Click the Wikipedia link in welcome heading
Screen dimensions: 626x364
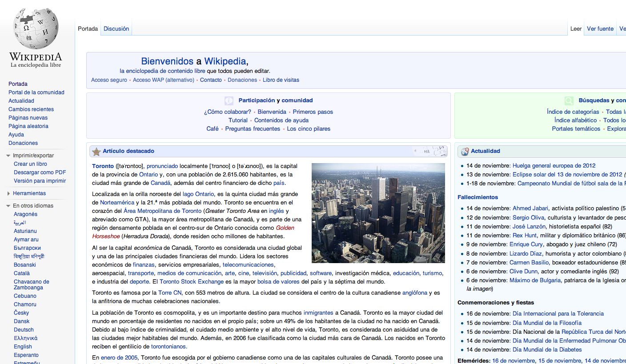point(225,61)
